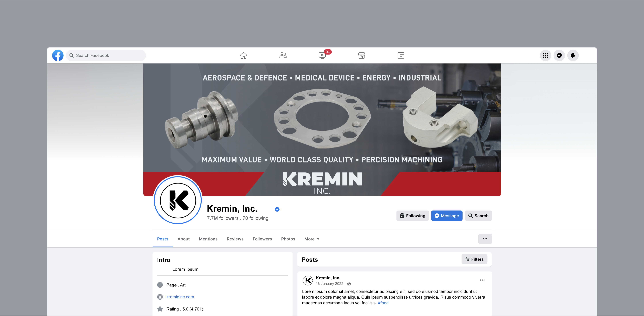
Task: Click the Kremin profile picture
Action: tap(178, 200)
